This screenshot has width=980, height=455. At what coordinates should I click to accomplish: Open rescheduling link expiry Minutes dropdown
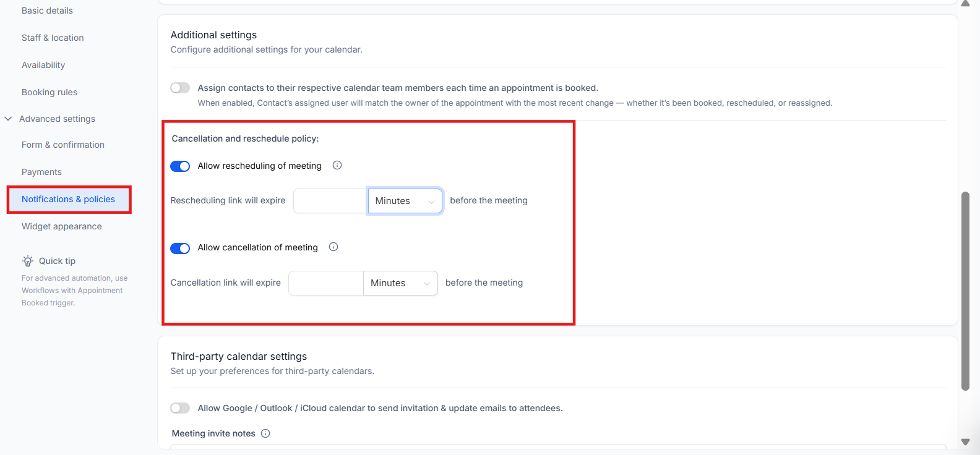405,201
